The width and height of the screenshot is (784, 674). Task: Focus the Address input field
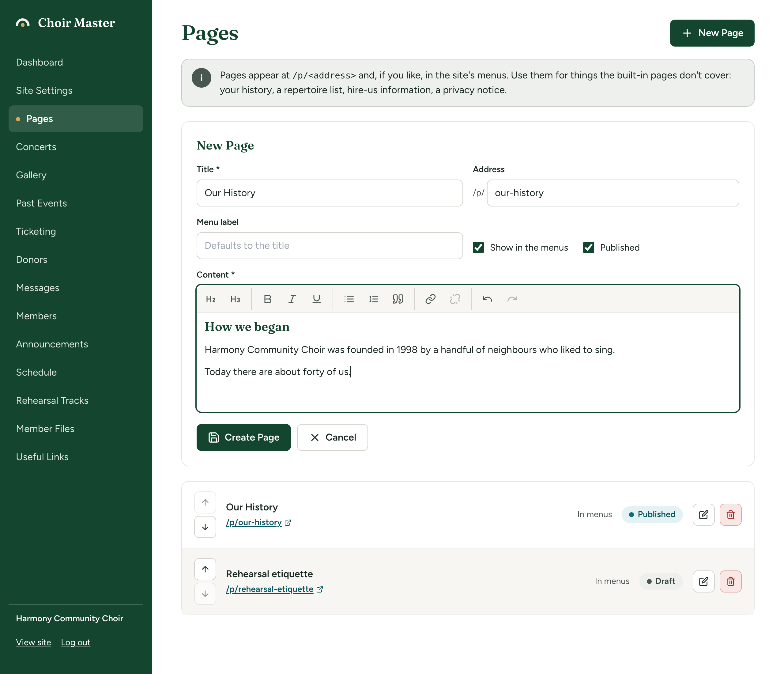pos(612,193)
